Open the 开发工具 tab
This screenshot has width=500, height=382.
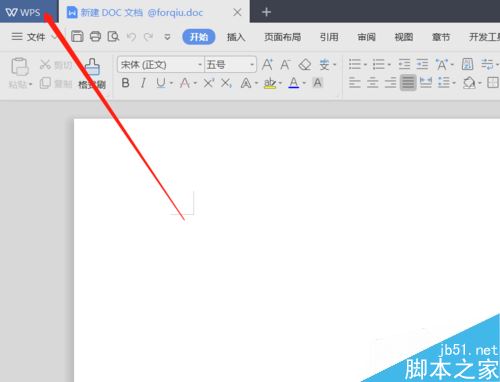pos(484,37)
